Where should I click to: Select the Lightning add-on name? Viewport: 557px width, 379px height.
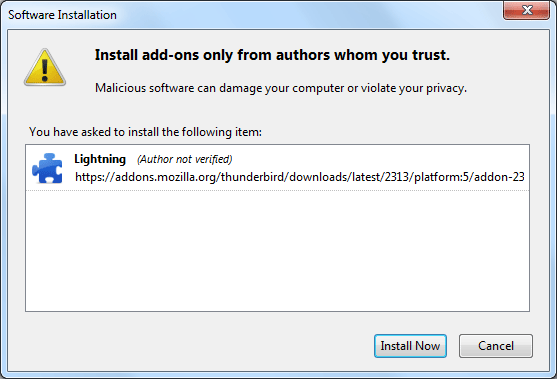[x=100, y=159]
